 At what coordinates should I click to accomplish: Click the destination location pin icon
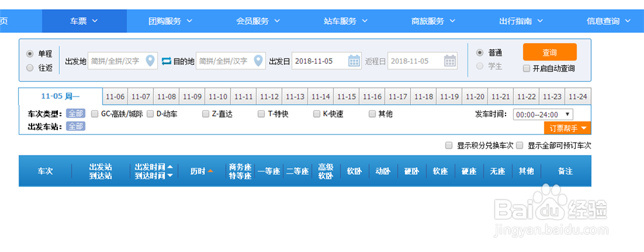(259, 60)
